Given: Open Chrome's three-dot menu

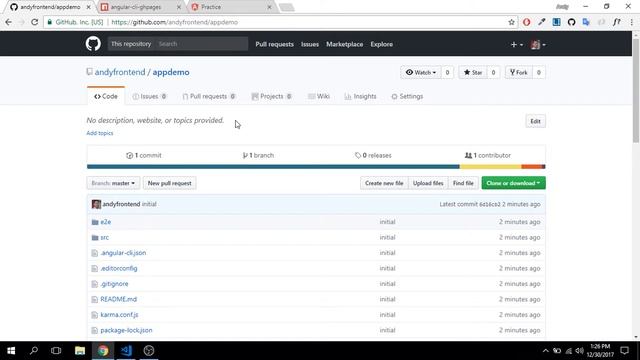Looking at the screenshot, I should tap(631, 22).
